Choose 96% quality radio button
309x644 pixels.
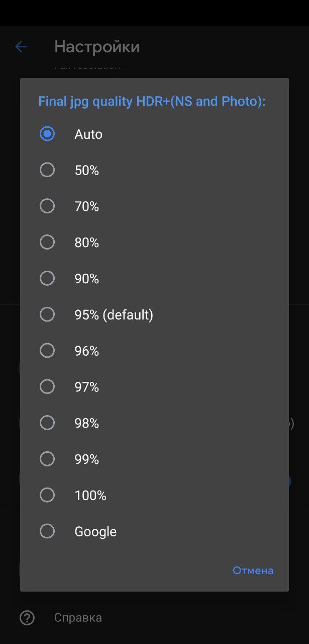[x=47, y=351]
